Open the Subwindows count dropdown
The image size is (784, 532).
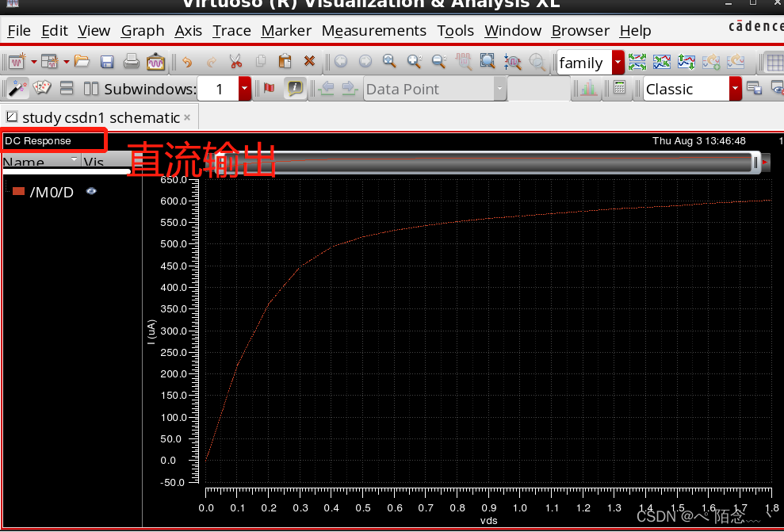pos(244,89)
